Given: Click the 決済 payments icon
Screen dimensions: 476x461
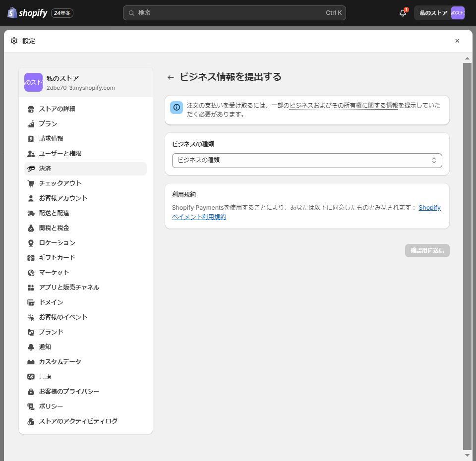Looking at the screenshot, I should 31,169.
